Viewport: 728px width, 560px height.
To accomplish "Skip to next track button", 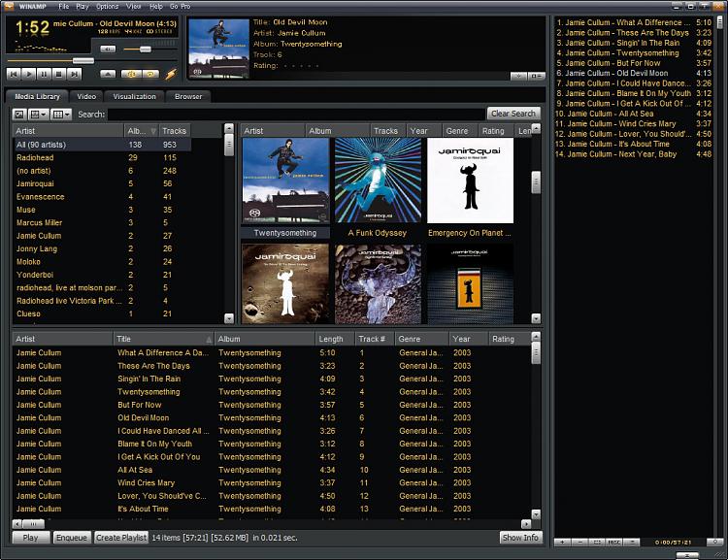I will click(x=74, y=74).
